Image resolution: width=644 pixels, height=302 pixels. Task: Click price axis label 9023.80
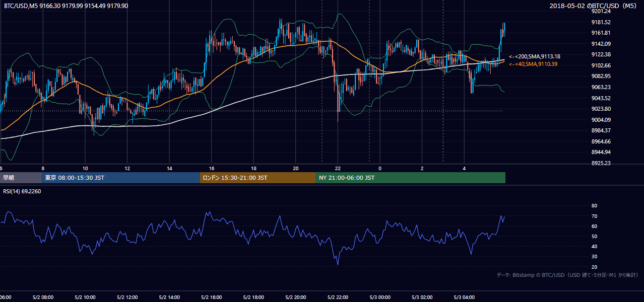tap(601, 109)
